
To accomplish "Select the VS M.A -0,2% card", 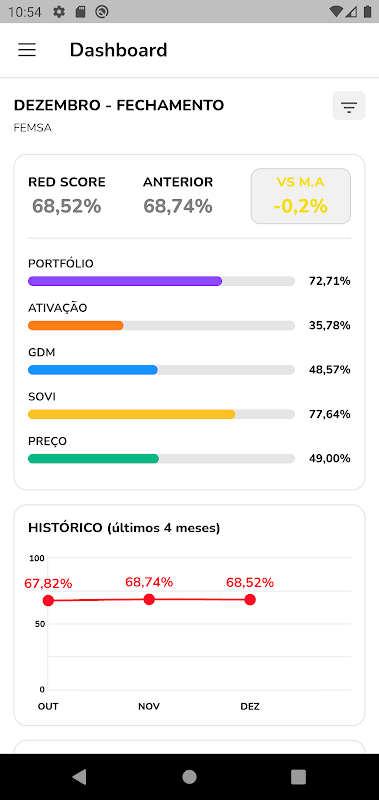I will tap(300, 196).
